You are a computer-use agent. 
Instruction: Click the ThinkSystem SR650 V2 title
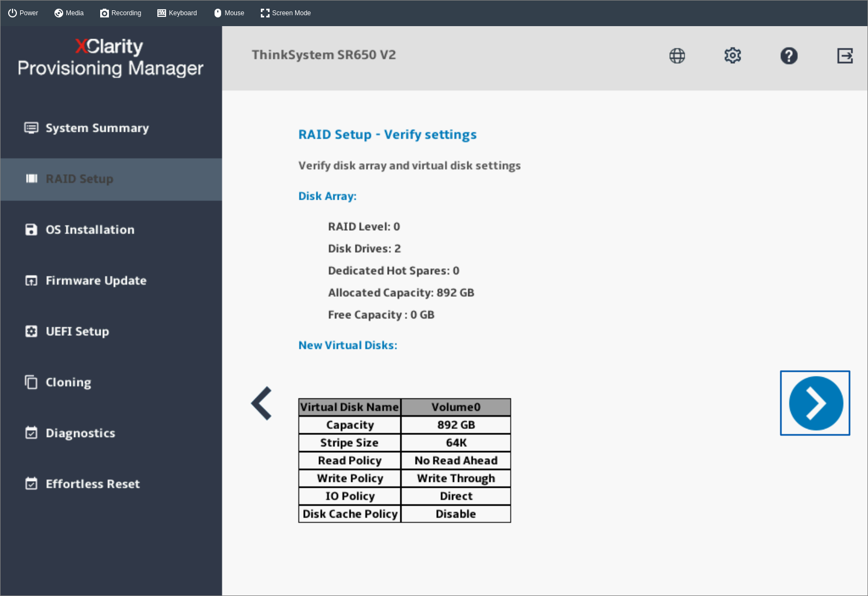(323, 55)
